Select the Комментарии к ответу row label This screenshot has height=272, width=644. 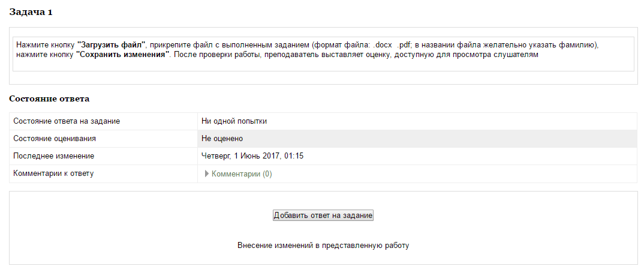click(x=53, y=174)
